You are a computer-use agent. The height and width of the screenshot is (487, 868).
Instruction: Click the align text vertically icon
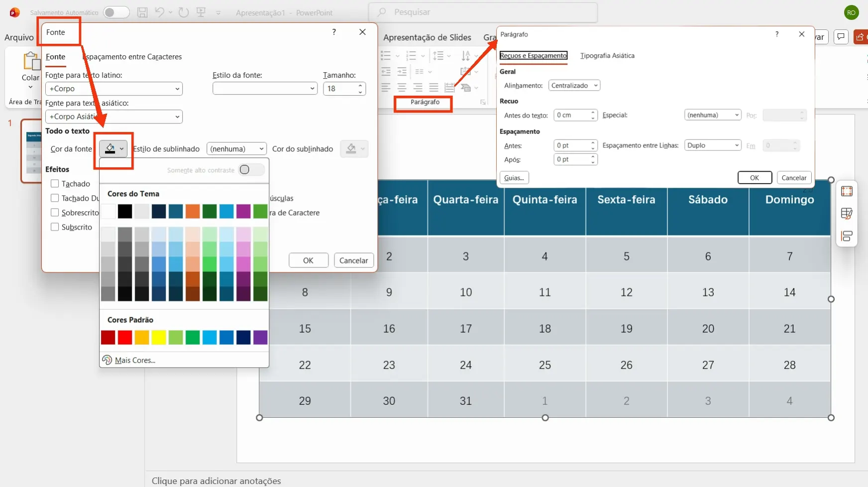(x=466, y=72)
